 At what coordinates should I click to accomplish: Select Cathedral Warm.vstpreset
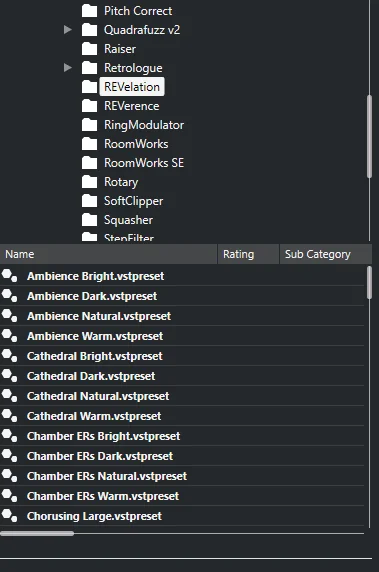pyautogui.click(x=94, y=416)
